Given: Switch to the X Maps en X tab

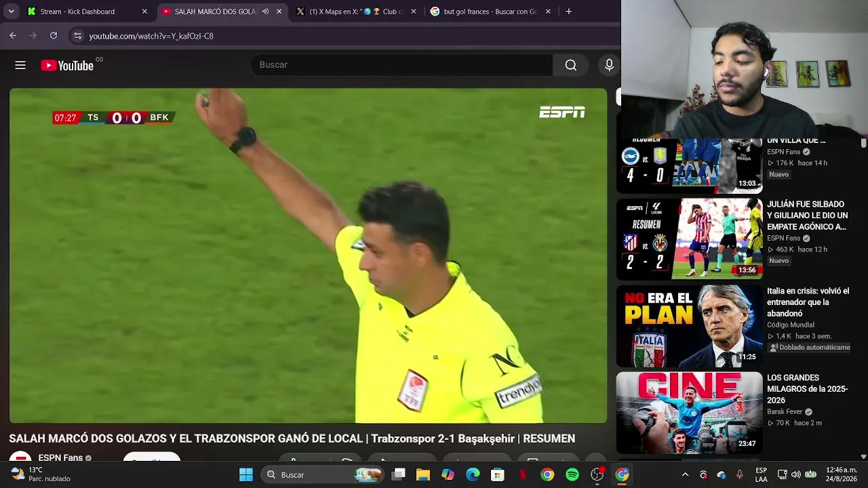Looking at the screenshot, I should [x=357, y=12].
